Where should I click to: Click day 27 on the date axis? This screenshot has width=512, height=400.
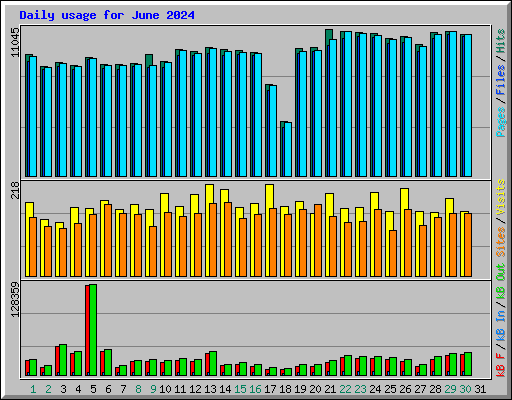420,389
